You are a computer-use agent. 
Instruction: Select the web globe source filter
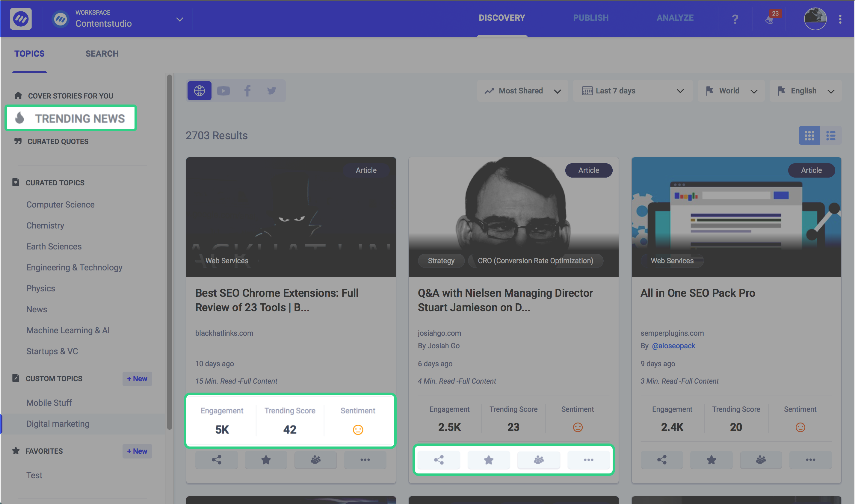click(200, 91)
